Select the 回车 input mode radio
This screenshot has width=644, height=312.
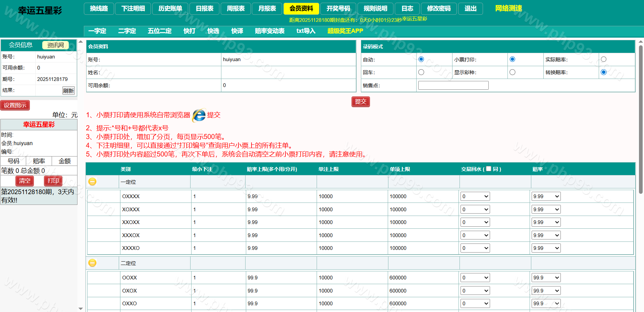421,72
